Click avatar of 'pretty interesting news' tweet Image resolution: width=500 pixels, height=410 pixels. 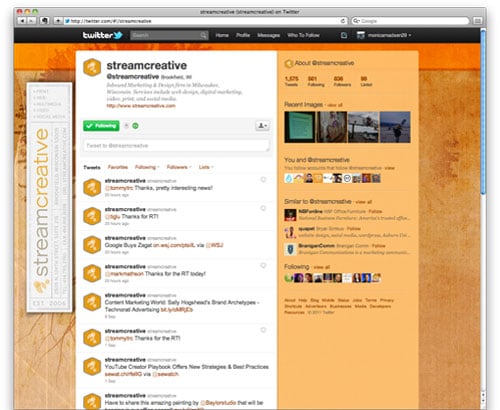coord(92,188)
